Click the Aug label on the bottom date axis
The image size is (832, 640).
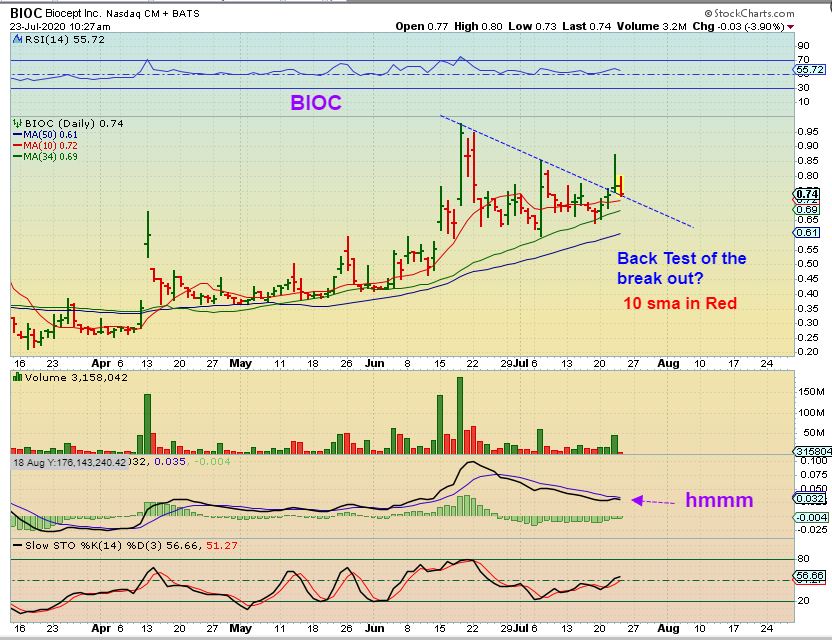(668, 628)
